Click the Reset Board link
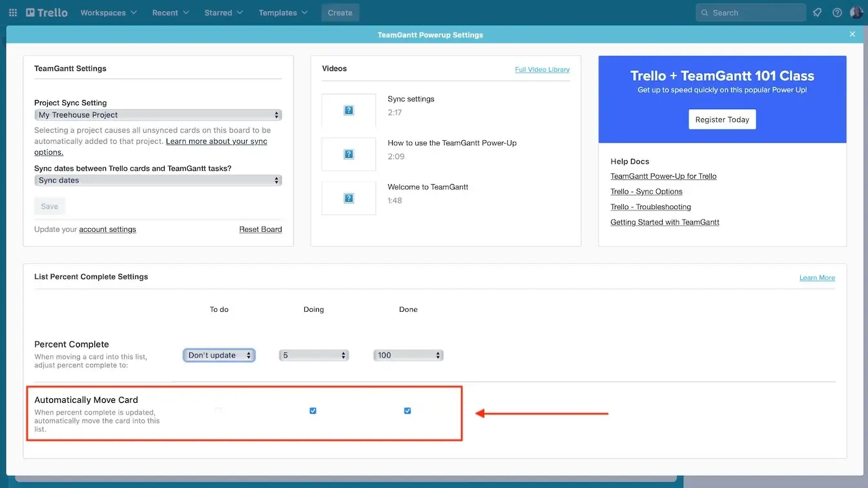This screenshot has height=488, width=868. click(x=260, y=229)
